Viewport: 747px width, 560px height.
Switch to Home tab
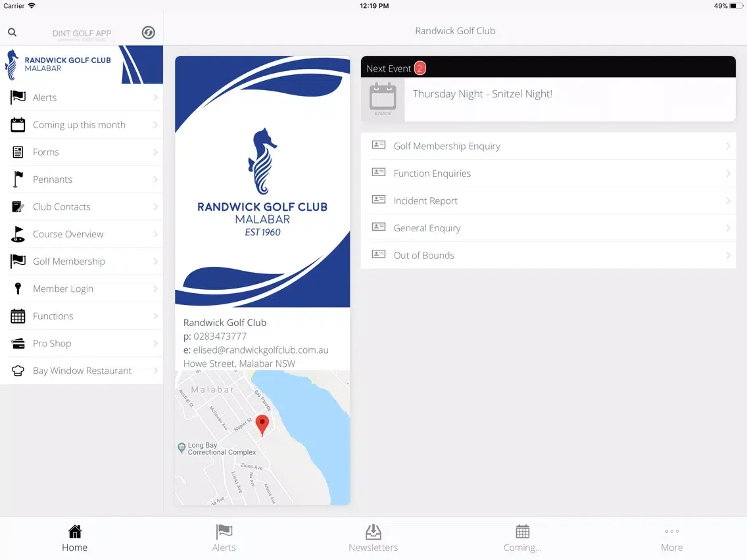tap(75, 538)
